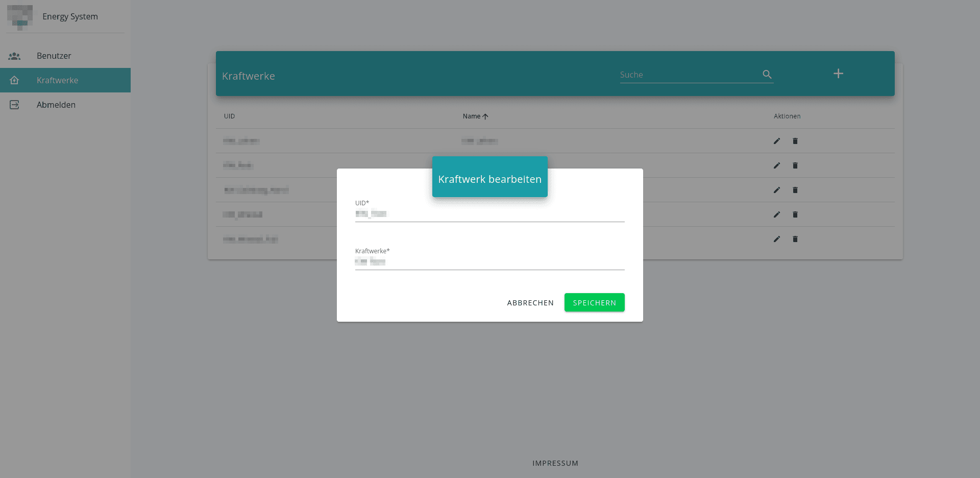
Task: Focus the UID input field in dialog
Action: [489, 214]
